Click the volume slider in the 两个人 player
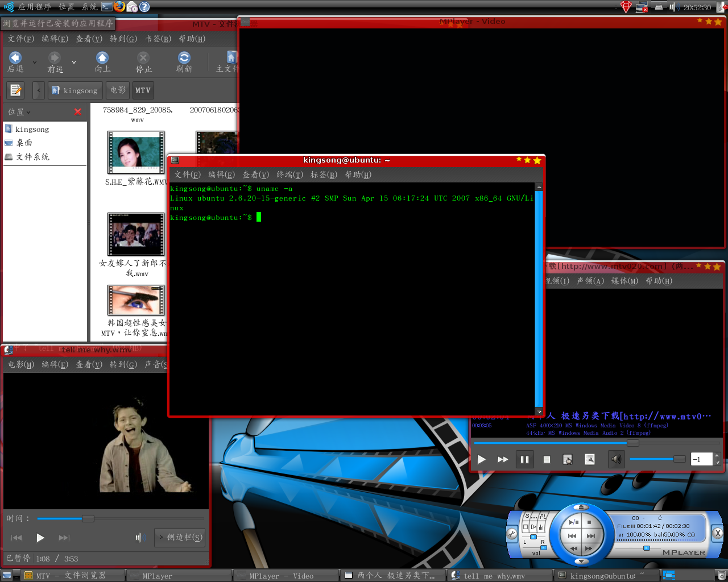The width and height of the screenshot is (728, 582). pos(657,459)
